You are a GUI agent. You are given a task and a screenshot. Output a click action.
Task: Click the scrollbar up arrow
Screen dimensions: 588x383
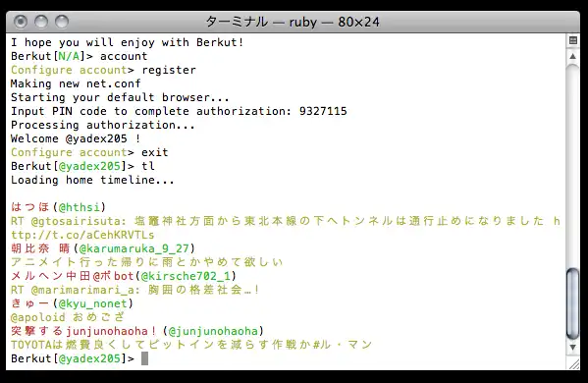coord(572,57)
